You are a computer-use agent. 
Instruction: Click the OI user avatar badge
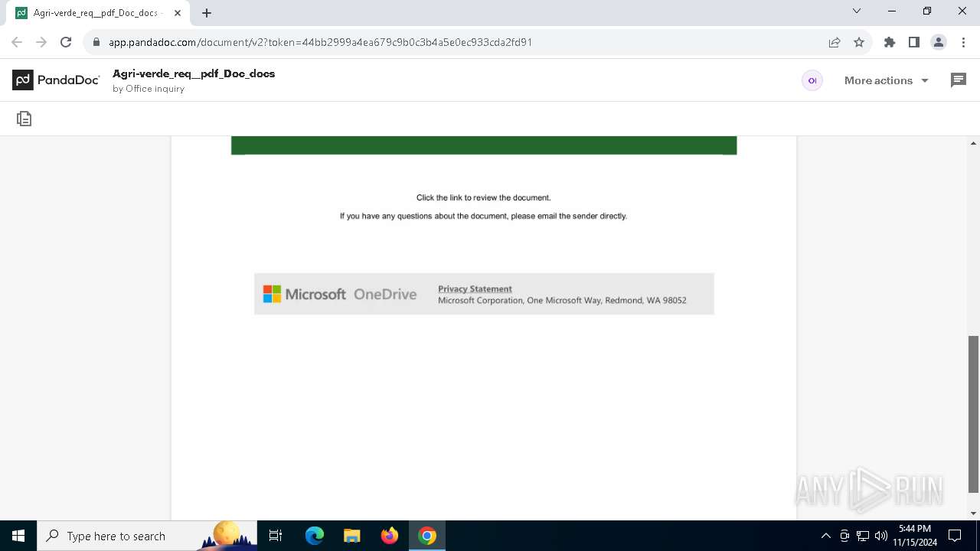tap(812, 80)
